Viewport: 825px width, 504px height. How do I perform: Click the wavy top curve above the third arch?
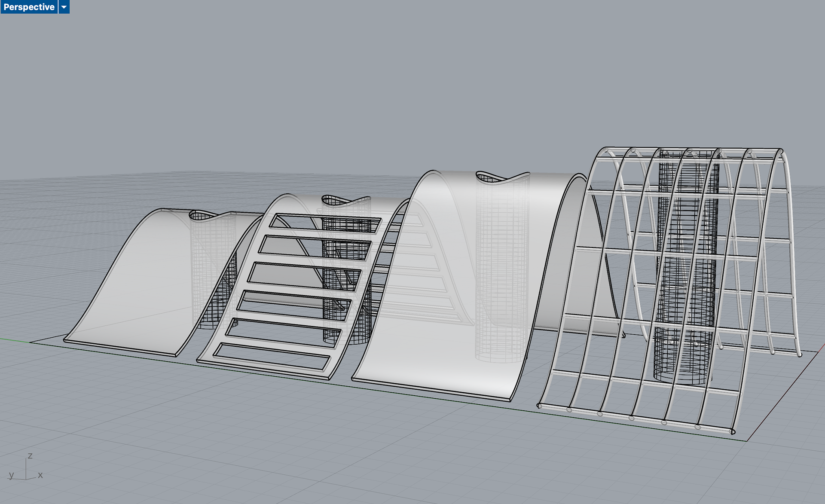point(503,178)
